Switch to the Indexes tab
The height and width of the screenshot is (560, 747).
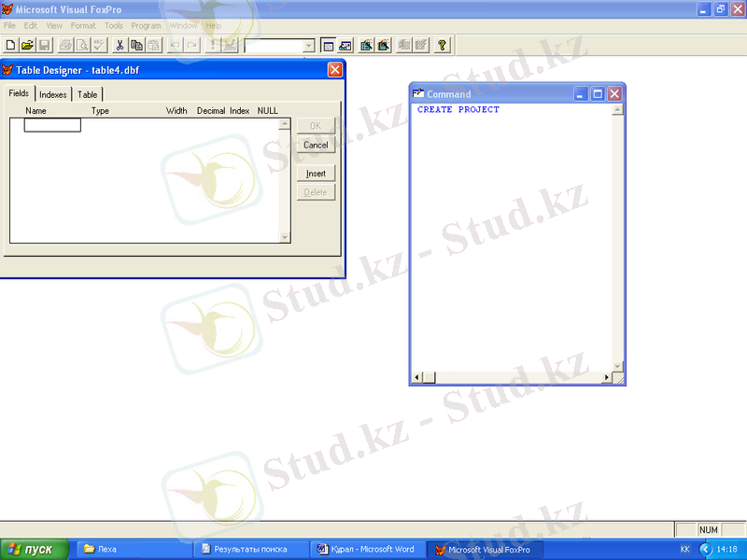(53, 94)
